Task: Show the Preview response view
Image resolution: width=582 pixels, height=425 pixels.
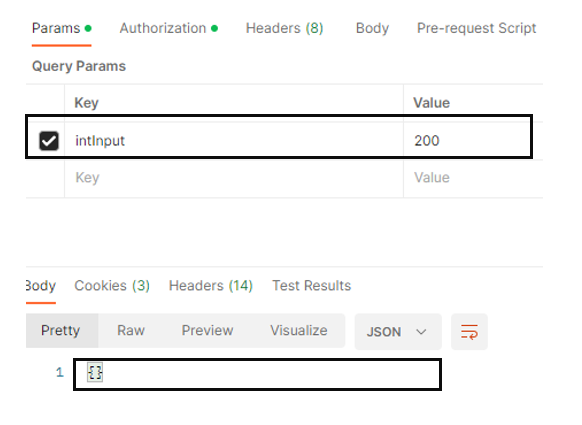Action: click(207, 330)
